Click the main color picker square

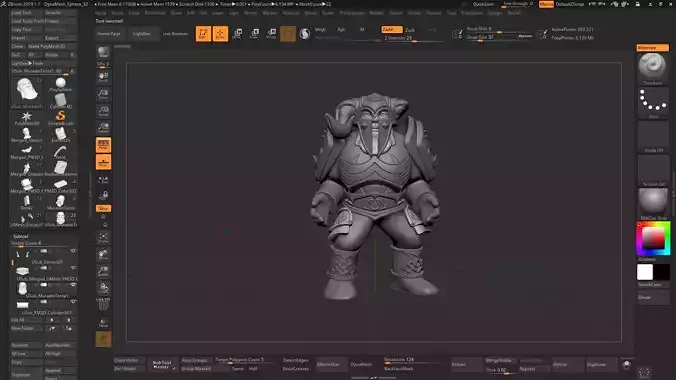tap(653, 239)
